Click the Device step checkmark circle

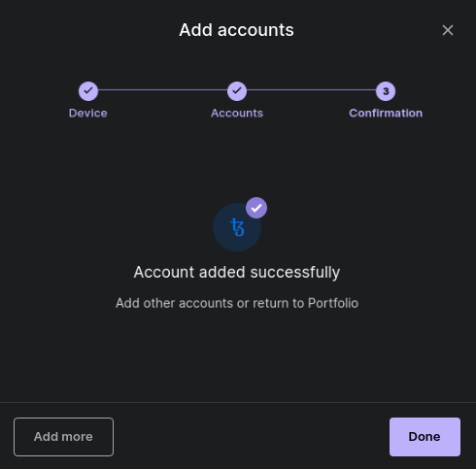click(x=88, y=91)
